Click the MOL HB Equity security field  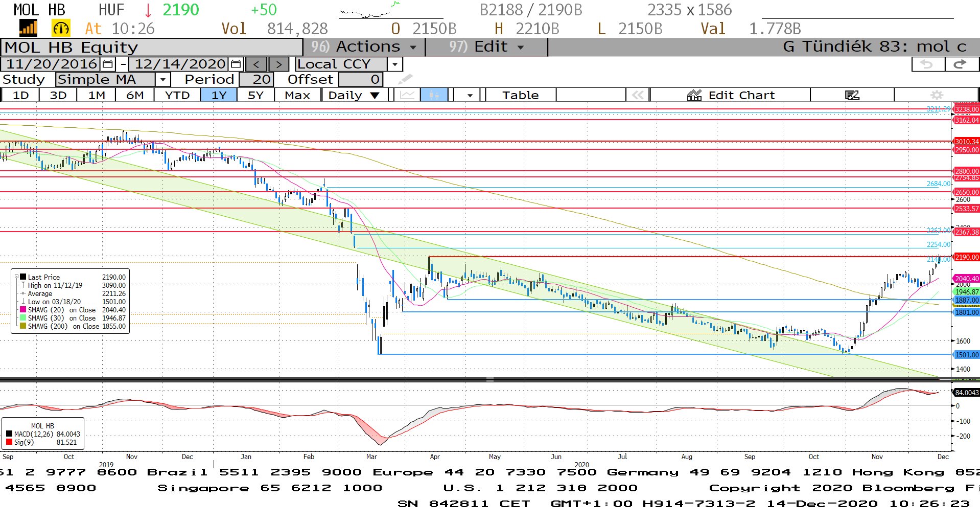152,47
